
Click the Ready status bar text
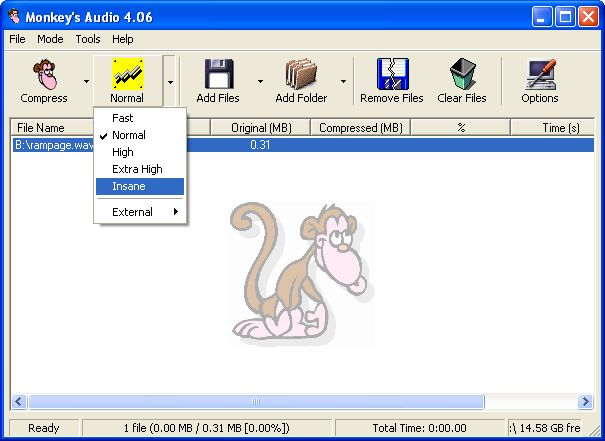(44, 428)
